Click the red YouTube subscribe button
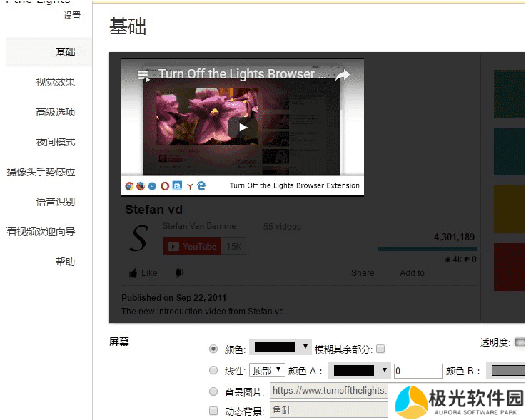The width and height of the screenshot is (531, 420). coord(192,247)
